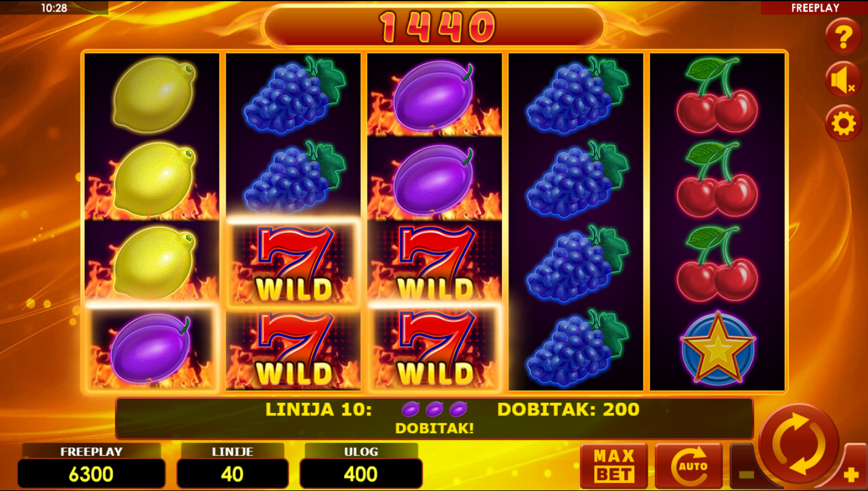The width and height of the screenshot is (868, 491).
Task: Increase the bet with the plus button
Action: (x=851, y=475)
